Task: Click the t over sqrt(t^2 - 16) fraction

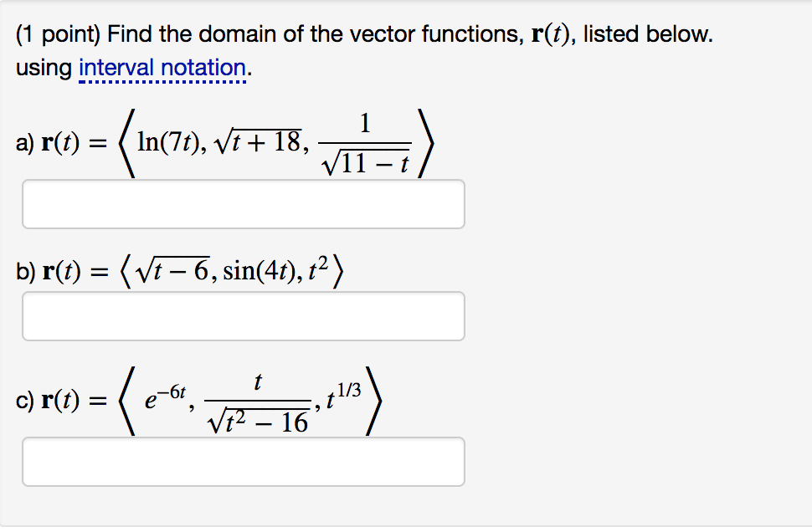Action: [260, 403]
